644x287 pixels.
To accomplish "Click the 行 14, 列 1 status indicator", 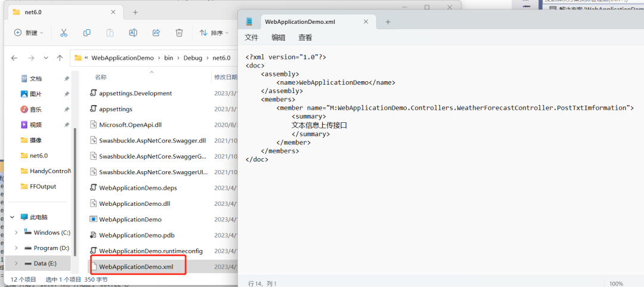I will point(262,283).
